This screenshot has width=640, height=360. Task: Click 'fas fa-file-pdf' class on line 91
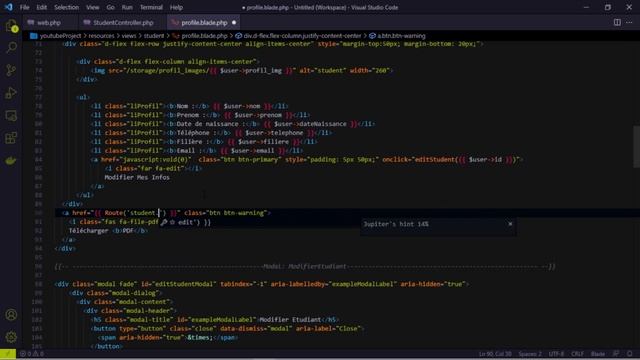click(131, 222)
